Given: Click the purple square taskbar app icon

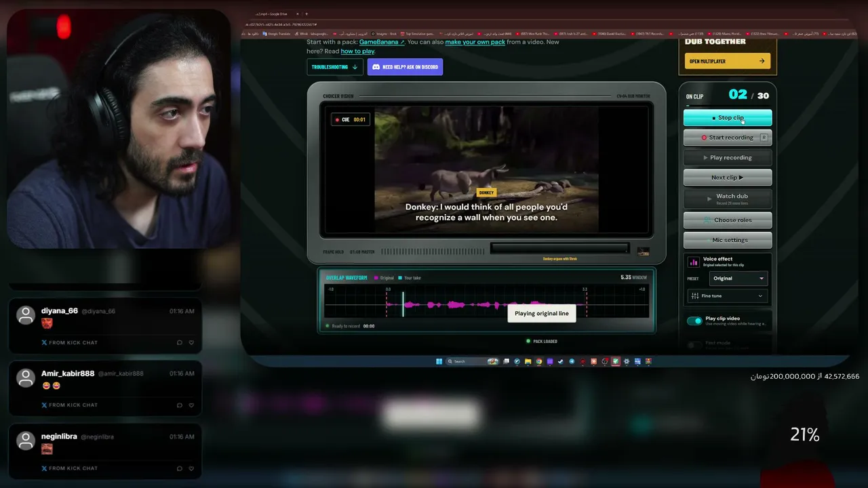Looking at the screenshot, I should coord(550,361).
